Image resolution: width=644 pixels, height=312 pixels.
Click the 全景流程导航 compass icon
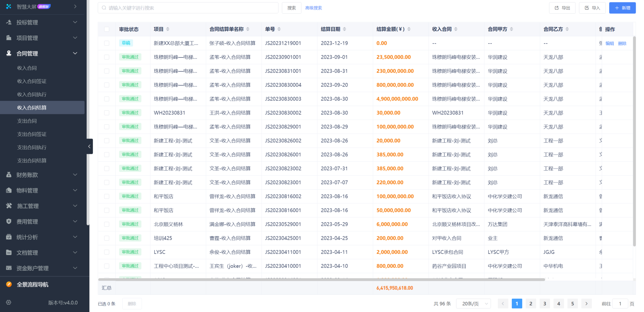tap(9, 284)
